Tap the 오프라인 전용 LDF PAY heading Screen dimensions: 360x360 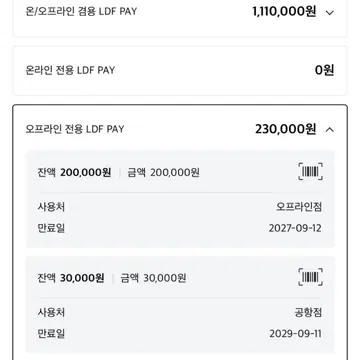tap(75, 129)
